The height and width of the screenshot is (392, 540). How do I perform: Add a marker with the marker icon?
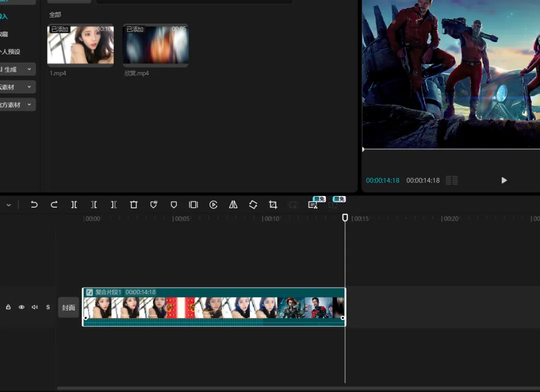click(173, 204)
